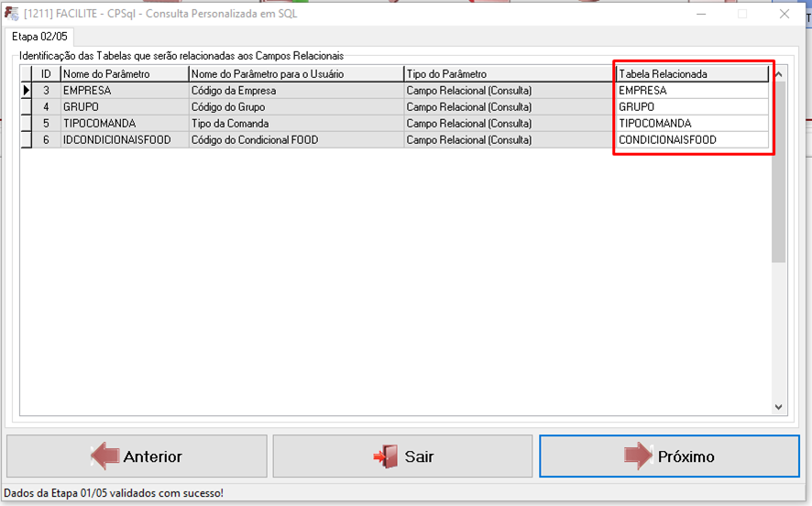812x506 pixels.
Task: Minimize the CPSql window
Action: coord(700,14)
